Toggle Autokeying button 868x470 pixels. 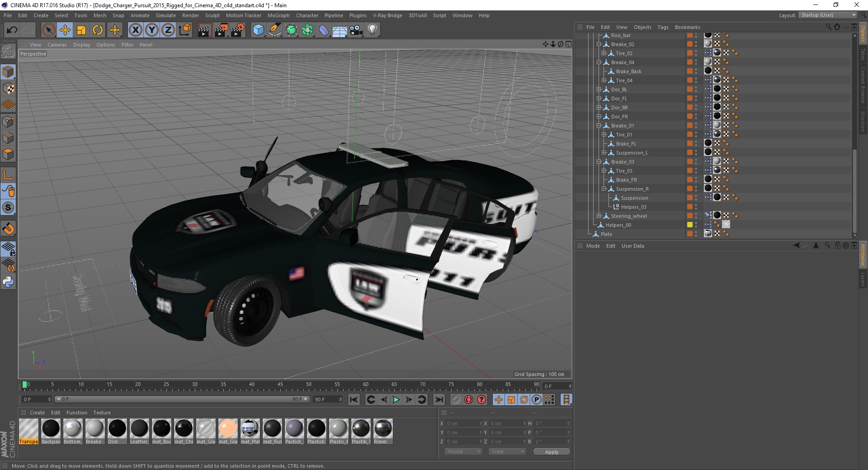[469, 399]
